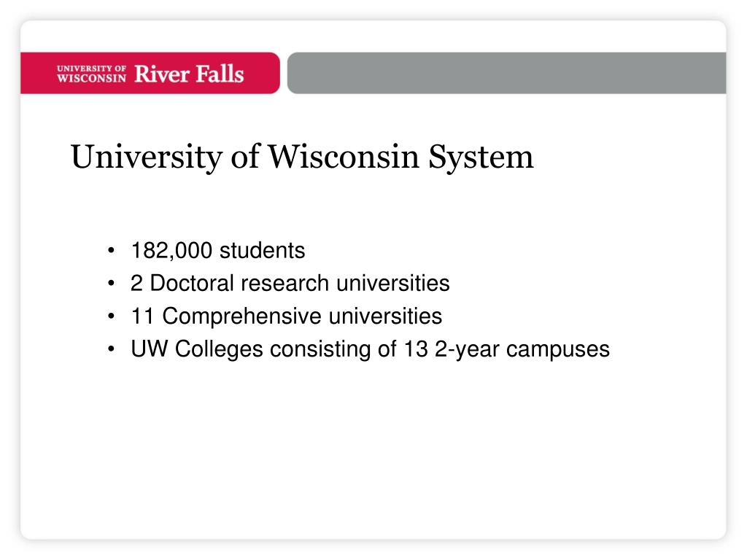Select the red header banner

(150, 73)
